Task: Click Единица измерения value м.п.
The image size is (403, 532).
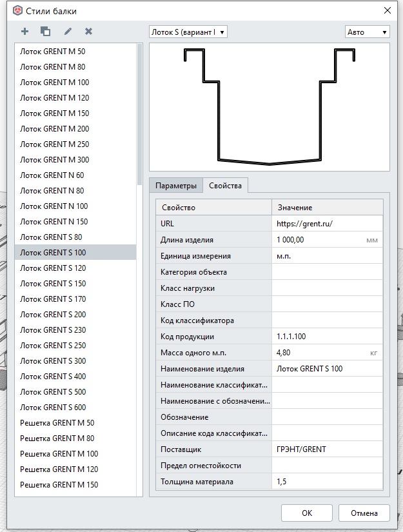Action: point(327,256)
